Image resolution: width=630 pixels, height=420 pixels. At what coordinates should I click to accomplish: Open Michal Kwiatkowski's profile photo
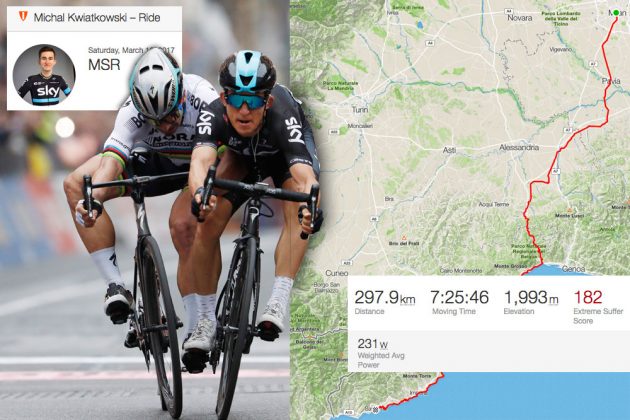tap(44, 75)
